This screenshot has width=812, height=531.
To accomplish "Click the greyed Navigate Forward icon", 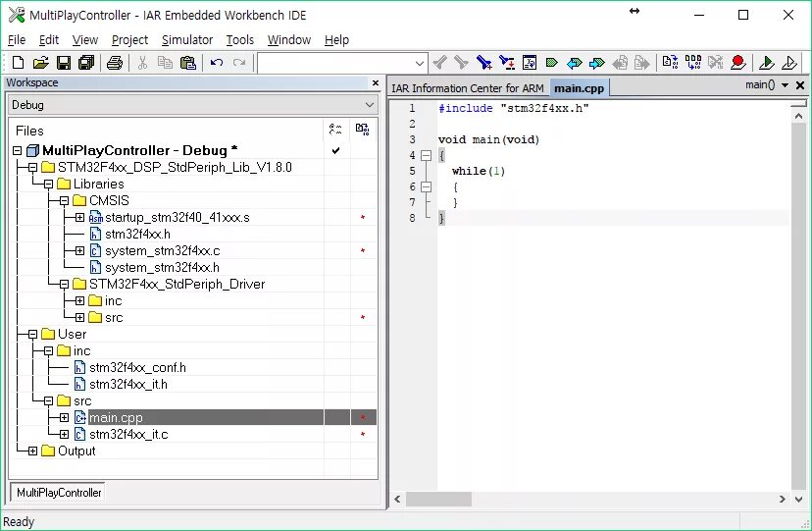I will pyautogui.click(x=642, y=63).
